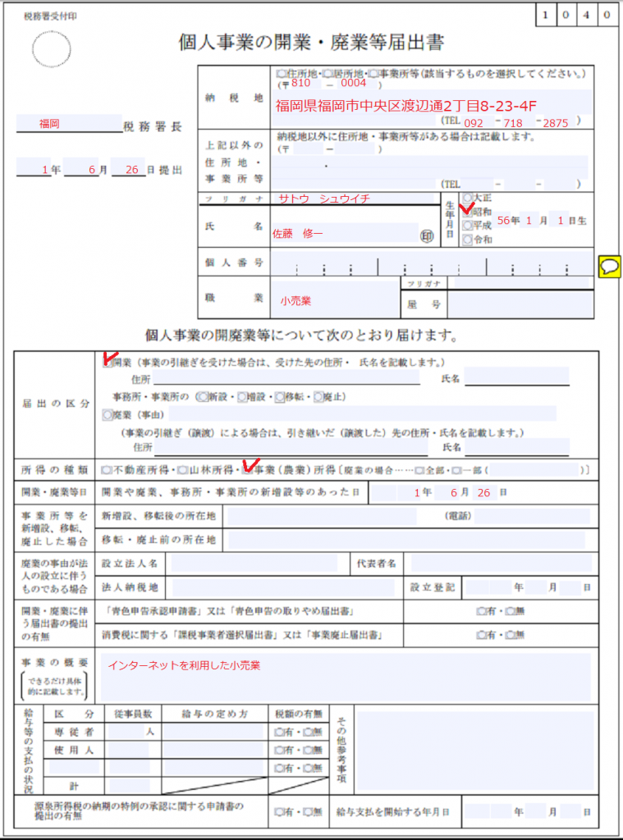The width and height of the screenshot is (623, 840).
Task: Click the 税務署長 office name field
Action: (x=68, y=124)
